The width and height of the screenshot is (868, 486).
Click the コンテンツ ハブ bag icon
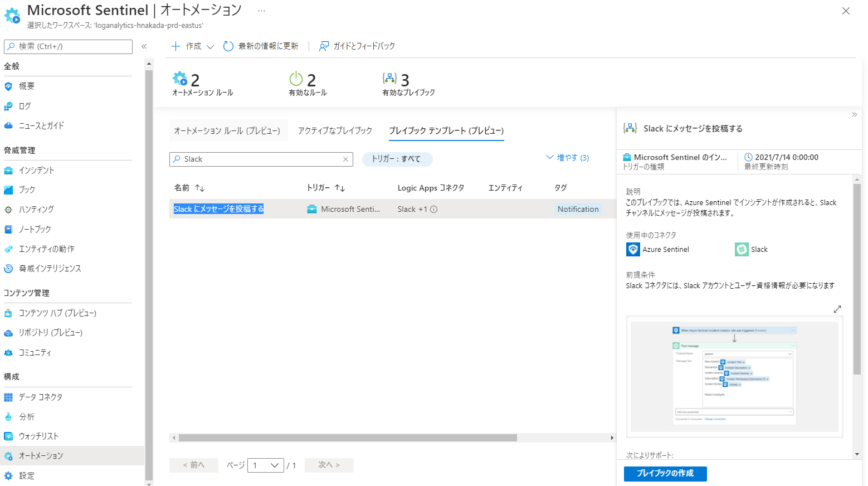click(x=8, y=313)
